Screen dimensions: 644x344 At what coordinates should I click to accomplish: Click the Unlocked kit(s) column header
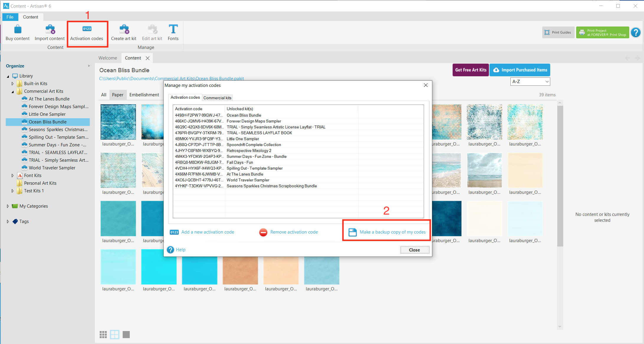tap(292, 109)
